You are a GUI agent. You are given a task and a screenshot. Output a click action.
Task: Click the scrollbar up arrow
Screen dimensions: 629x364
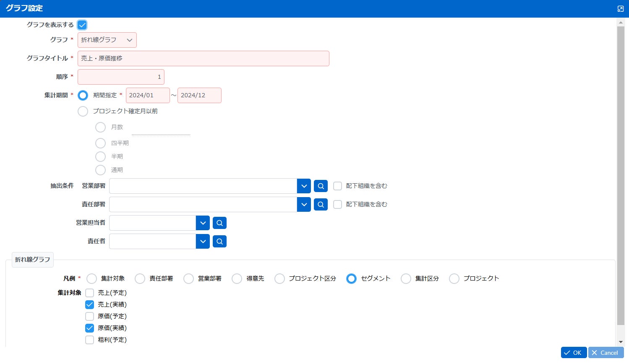tap(621, 22)
